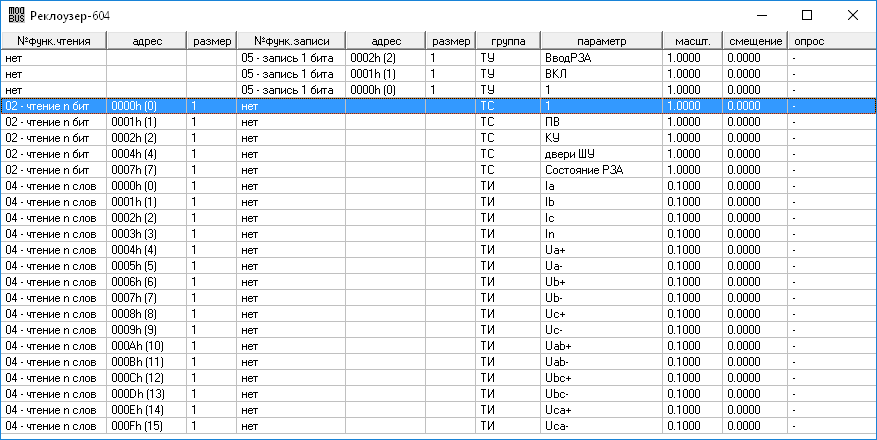Sort by the 'параметр' column header
Viewport: 877px width, 440px height.
click(601, 41)
